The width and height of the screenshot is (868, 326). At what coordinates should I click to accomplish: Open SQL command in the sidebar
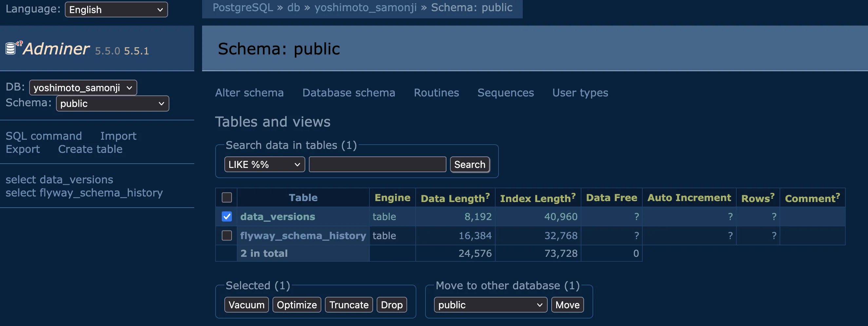(x=44, y=136)
